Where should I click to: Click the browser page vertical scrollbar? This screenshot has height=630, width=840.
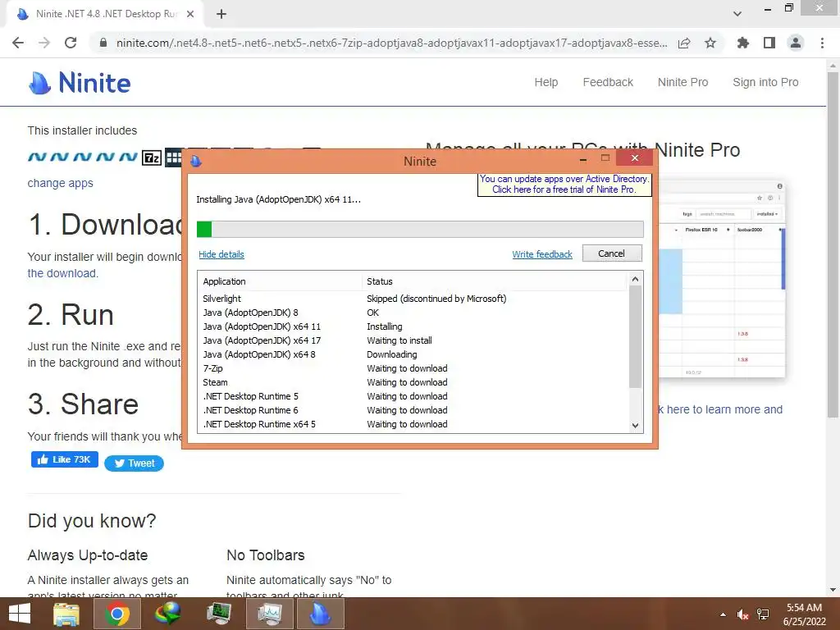833,244
